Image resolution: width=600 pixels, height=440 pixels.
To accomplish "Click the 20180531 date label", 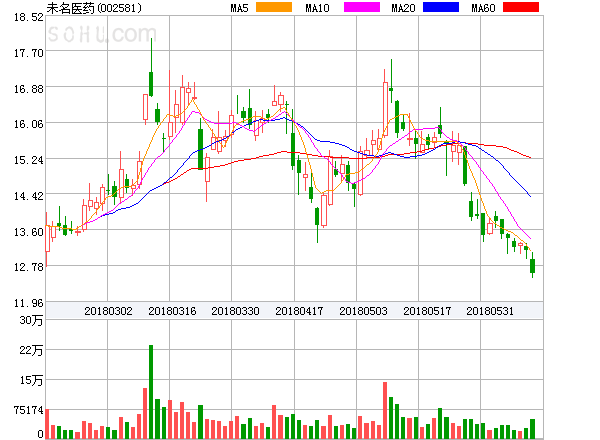I will (490, 311).
